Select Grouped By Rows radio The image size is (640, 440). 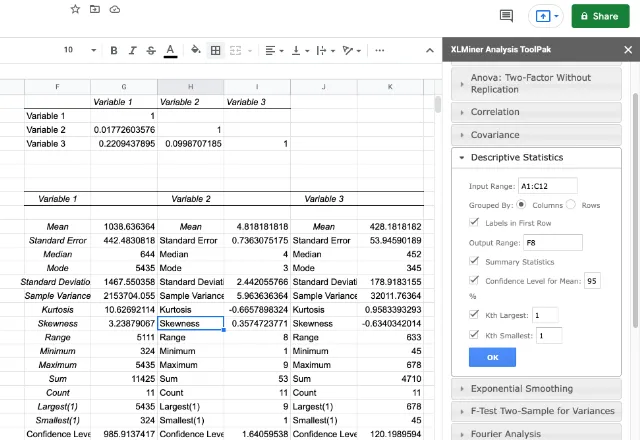[x=571, y=204]
